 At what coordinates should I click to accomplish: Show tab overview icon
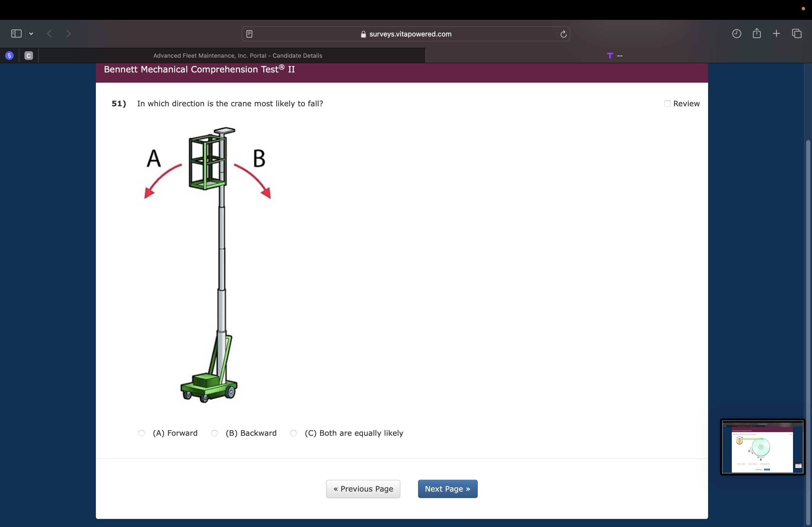click(797, 33)
